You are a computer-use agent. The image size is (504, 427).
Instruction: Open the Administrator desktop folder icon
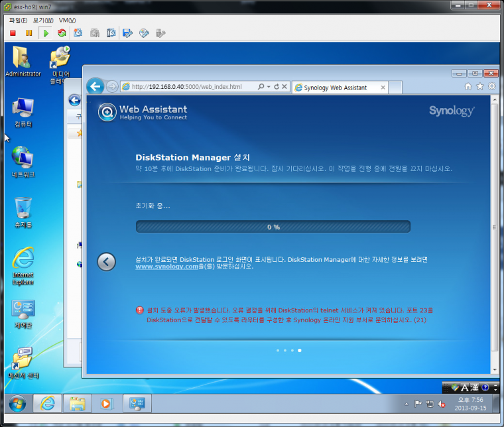point(23,62)
